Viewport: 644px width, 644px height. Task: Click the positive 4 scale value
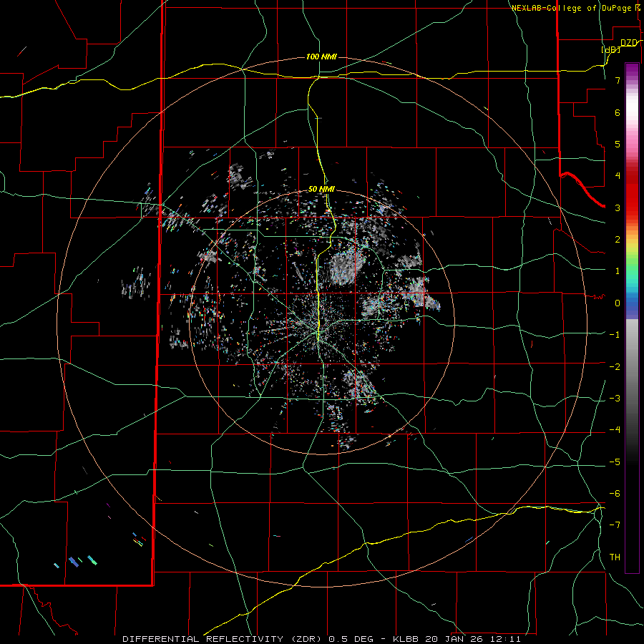[x=618, y=175]
